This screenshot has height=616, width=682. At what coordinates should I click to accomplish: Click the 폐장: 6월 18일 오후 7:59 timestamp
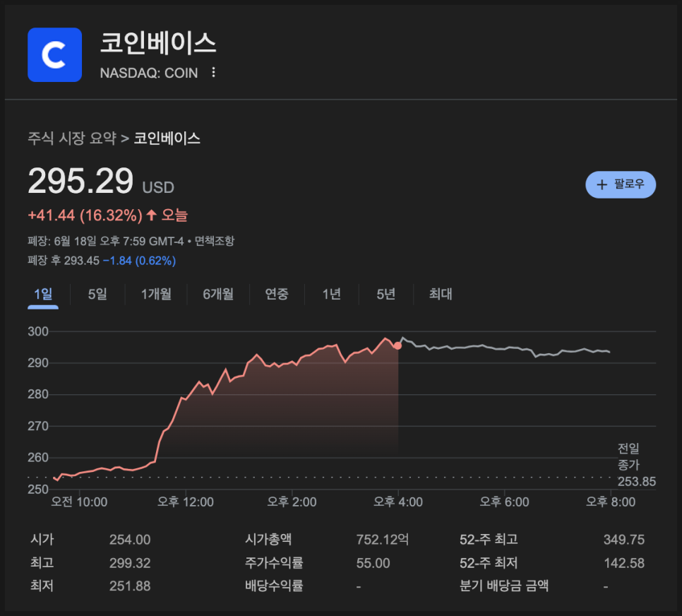106,241
